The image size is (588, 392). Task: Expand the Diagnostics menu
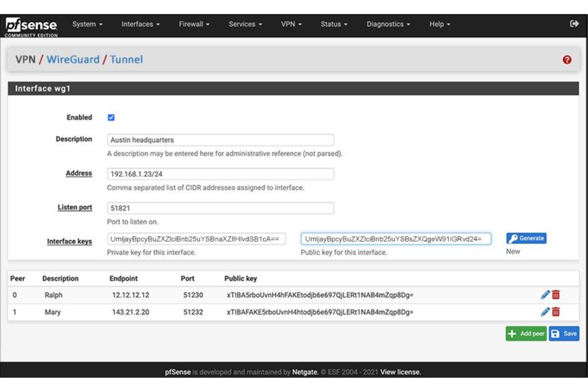pos(388,24)
